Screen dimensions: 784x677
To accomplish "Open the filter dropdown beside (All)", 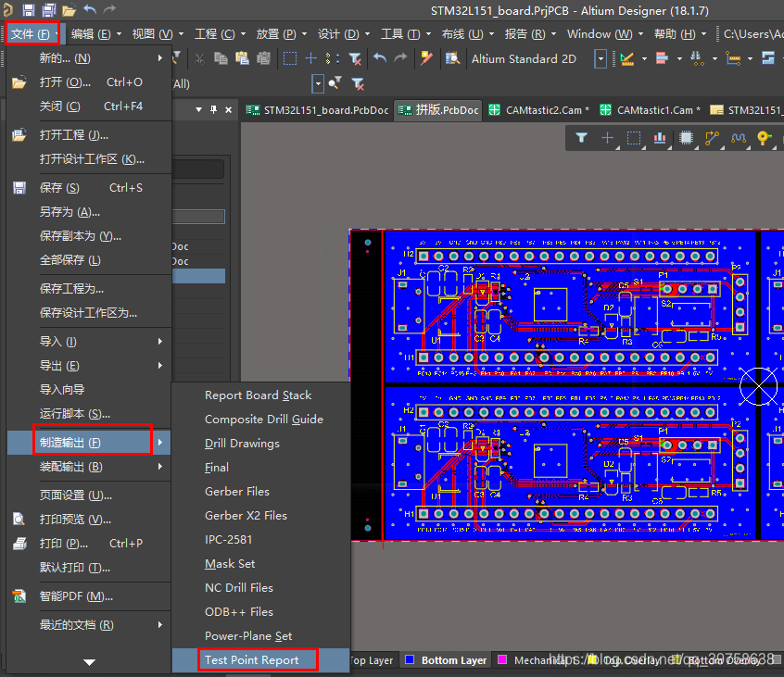I will (318, 83).
